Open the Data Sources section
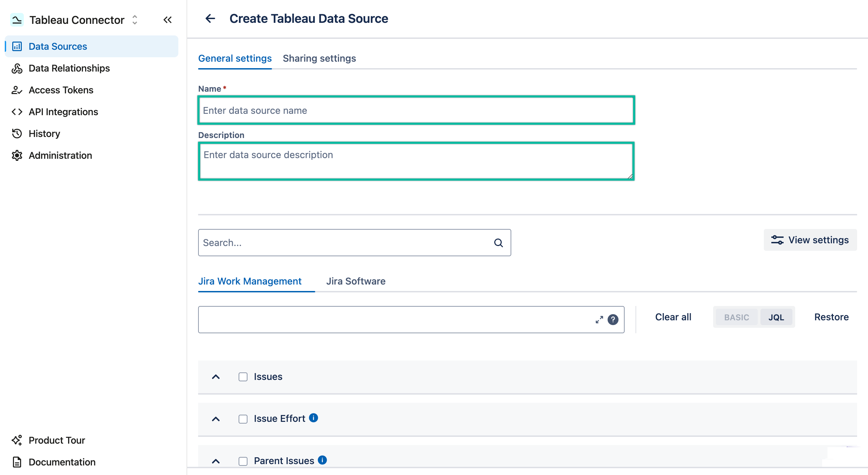This screenshot has height=475, width=868. tap(58, 46)
